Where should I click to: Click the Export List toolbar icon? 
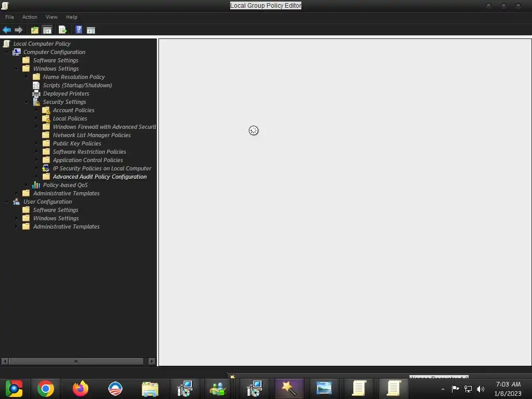[x=63, y=30]
